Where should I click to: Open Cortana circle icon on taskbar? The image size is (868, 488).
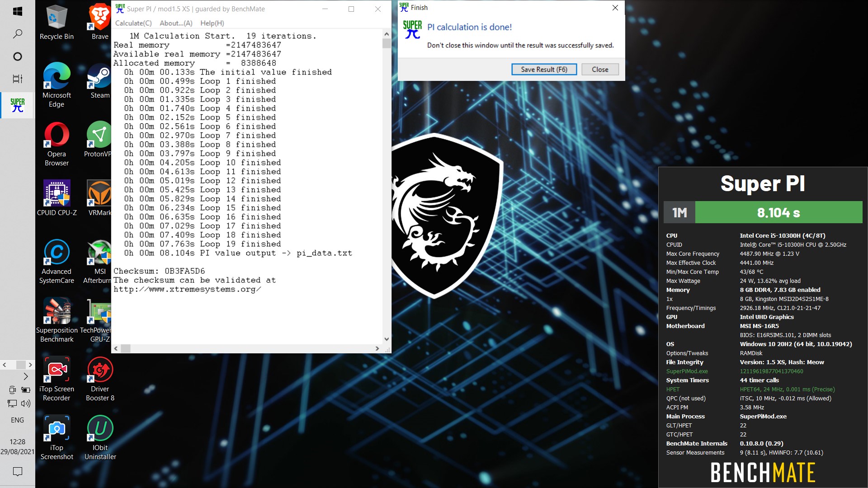[x=17, y=56]
